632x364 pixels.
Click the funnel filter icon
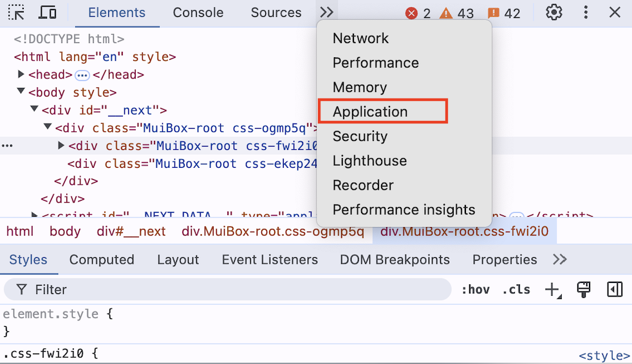coord(21,289)
